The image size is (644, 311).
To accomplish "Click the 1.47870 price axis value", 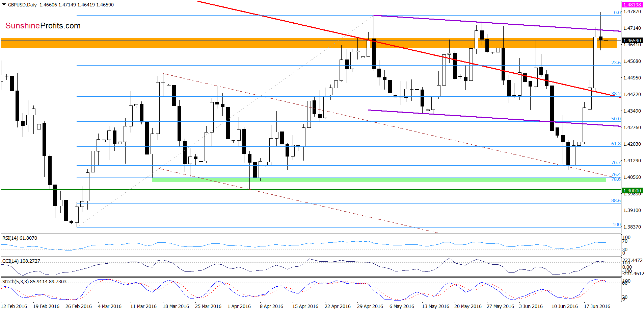I will coord(632,11).
